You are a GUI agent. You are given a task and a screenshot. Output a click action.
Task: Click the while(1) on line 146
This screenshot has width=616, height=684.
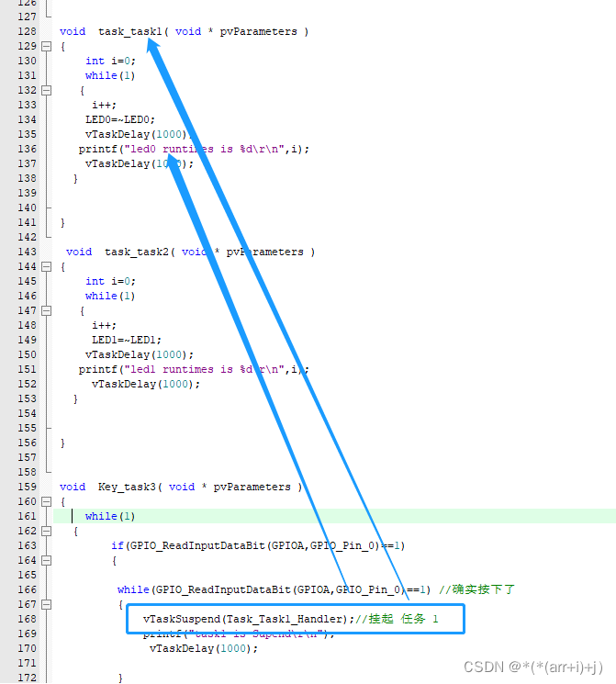click(x=110, y=297)
